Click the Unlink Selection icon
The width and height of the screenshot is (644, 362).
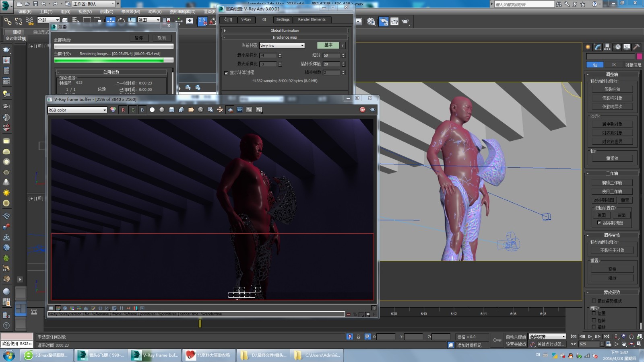tap(19, 21)
